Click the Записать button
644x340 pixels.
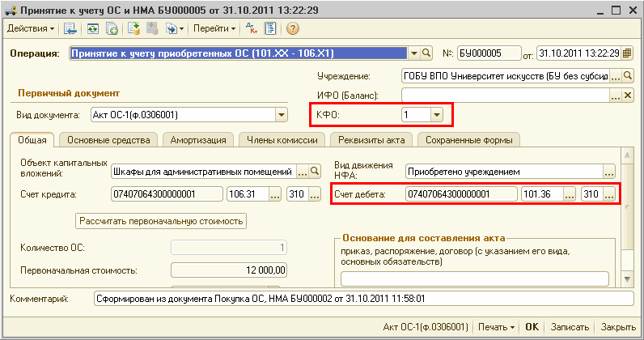(x=570, y=327)
